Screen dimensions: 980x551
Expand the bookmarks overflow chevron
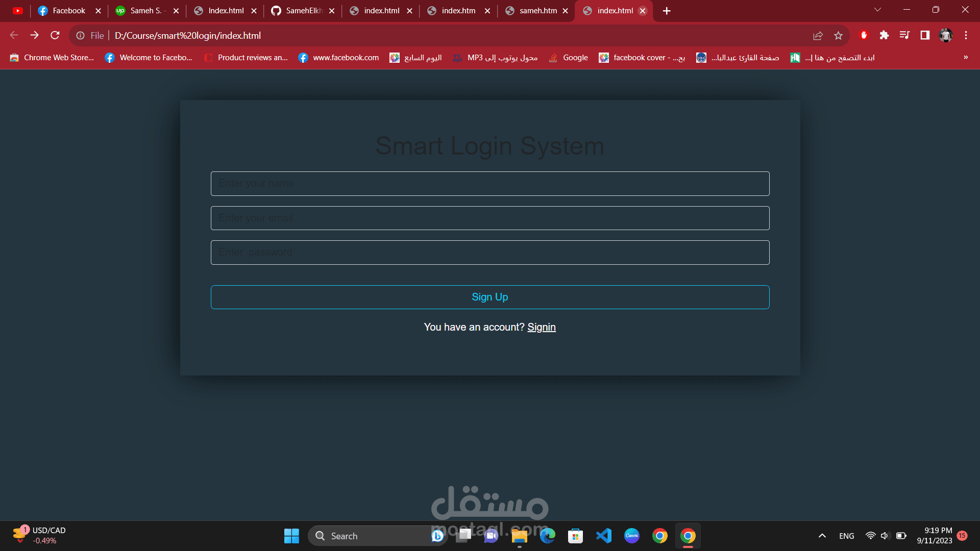(x=966, y=57)
